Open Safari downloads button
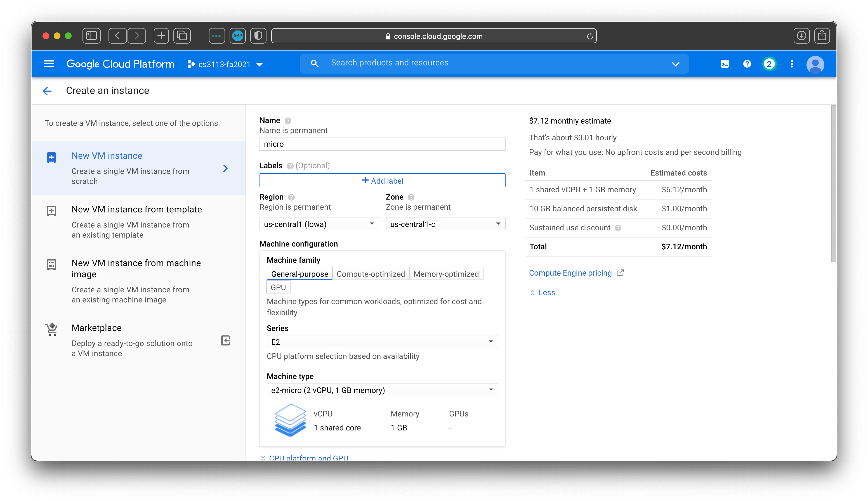Viewport: 868px width, 502px height. point(801,36)
